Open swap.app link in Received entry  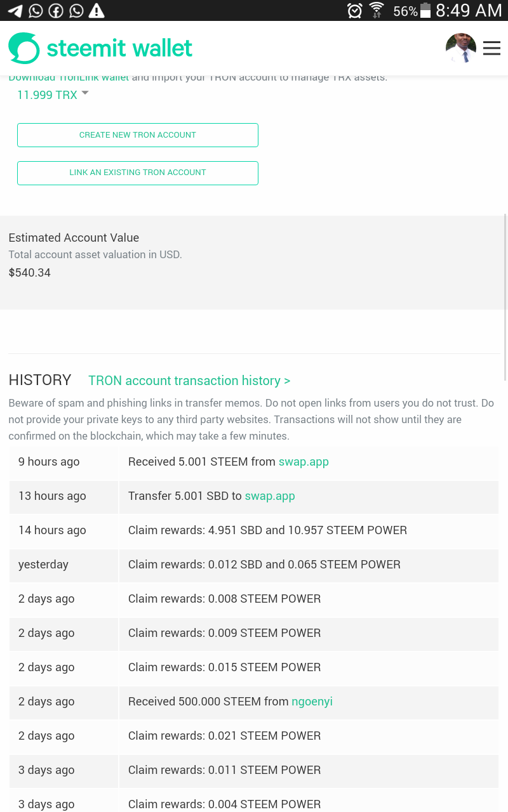click(x=304, y=462)
